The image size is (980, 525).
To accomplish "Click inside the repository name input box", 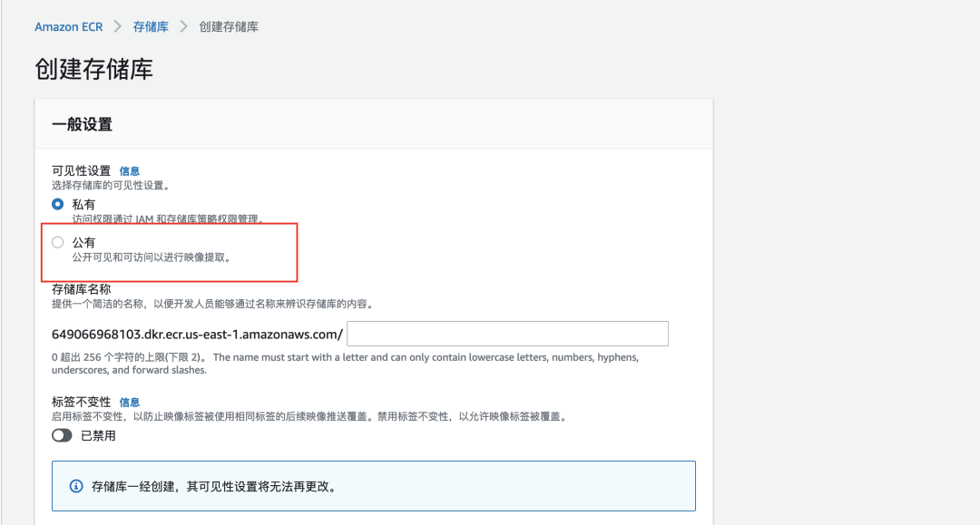I will [x=508, y=333].
